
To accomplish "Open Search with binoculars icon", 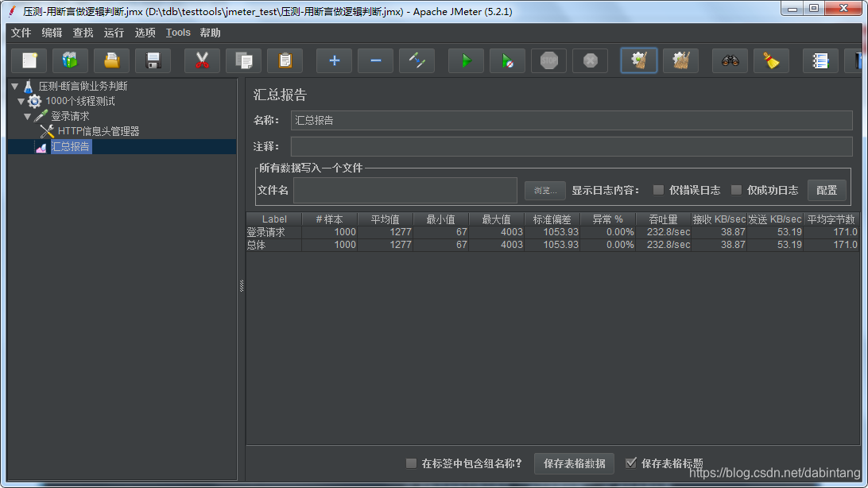I will pos(730,60).
